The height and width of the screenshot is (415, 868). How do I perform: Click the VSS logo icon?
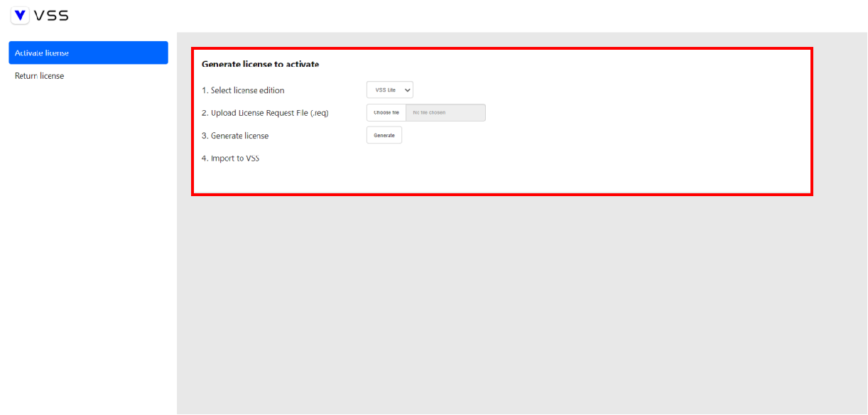click(x=20, y=15)
